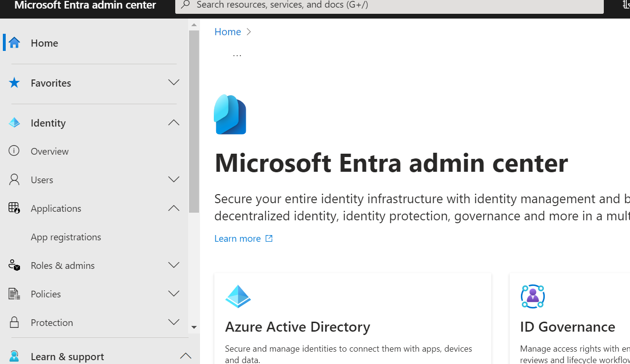Expand the Users submenu chevron
The width and height of the screenshot is (630, 364).
click(x=174, y=179)
